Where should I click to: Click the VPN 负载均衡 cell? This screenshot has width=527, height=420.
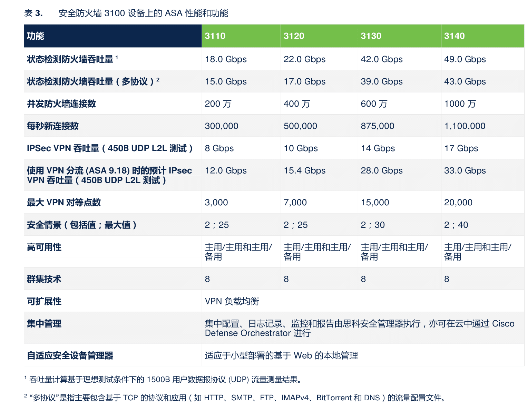tap(232, 301)
